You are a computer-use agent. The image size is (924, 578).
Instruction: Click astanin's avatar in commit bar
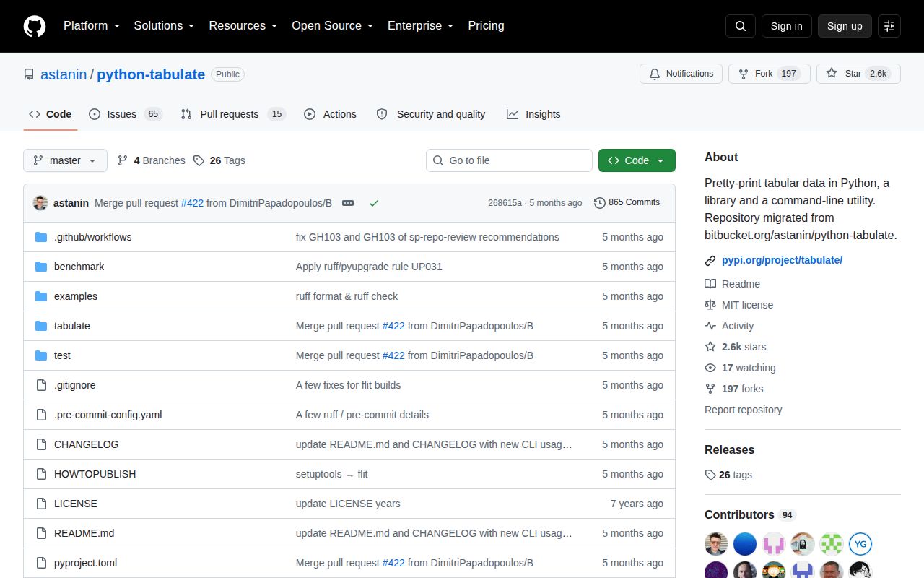(40, 203)
